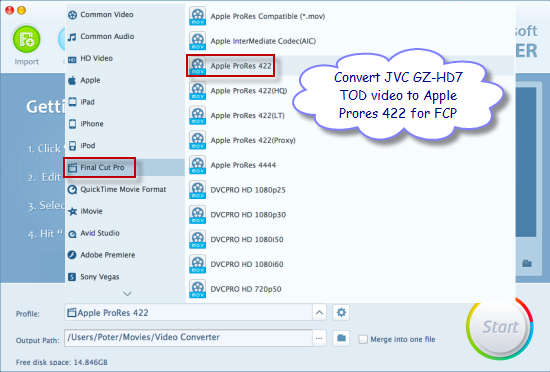Click the Common Video film reel icon
The image size is (550, 372).
click(72, 15)
